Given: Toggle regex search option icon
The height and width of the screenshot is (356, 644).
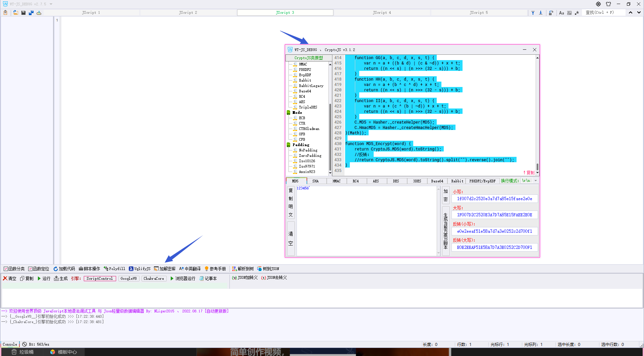Looking at the screenshot, I should [x=577, y=13].
